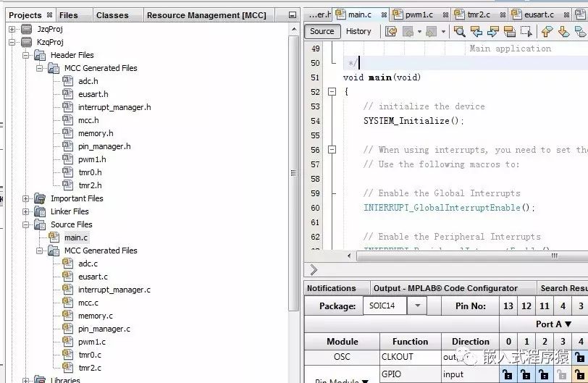The width and height of the screenshot is (588, 383).
Task: Switch to the tmr2.c editor tab
Action: point(479,15)
